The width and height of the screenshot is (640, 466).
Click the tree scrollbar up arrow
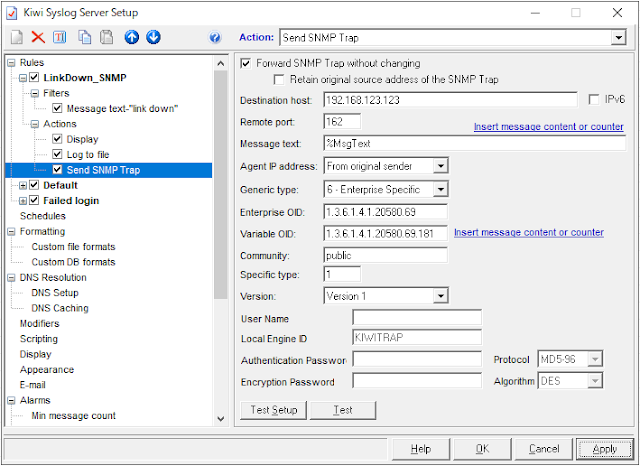pyautogui.click(x=220, y=63)
